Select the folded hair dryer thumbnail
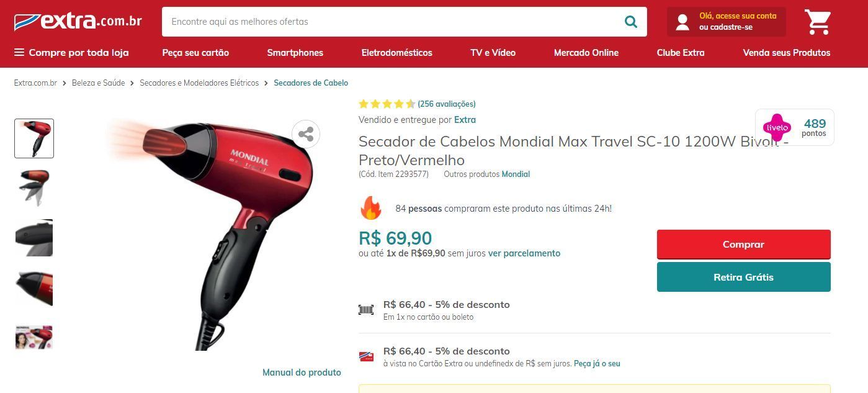The height and width of the screenshot is (393, 868). (34, 187)
